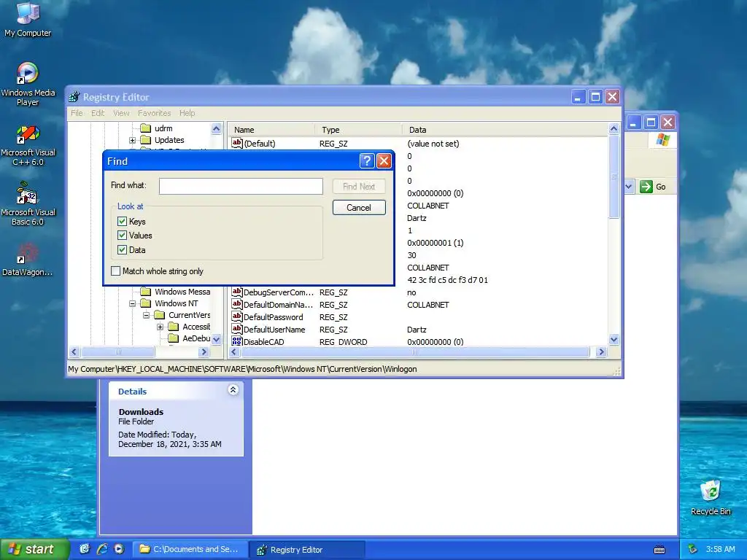Click the Registry Editor title bar icon
The height and width of the screenshot is (560, 747).
point(74,97)
